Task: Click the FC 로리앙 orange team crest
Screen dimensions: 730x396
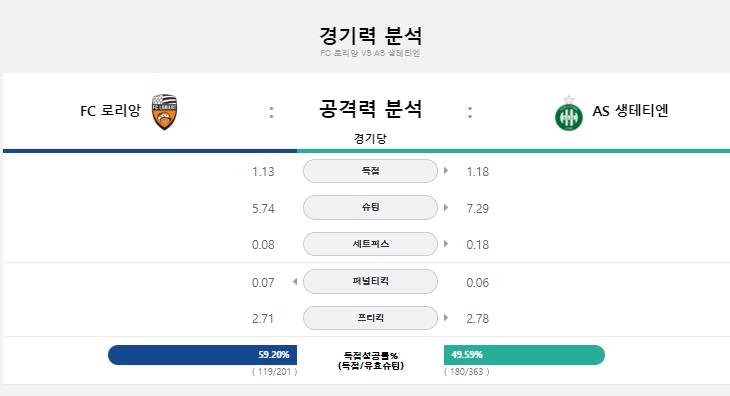Action: 164,112
